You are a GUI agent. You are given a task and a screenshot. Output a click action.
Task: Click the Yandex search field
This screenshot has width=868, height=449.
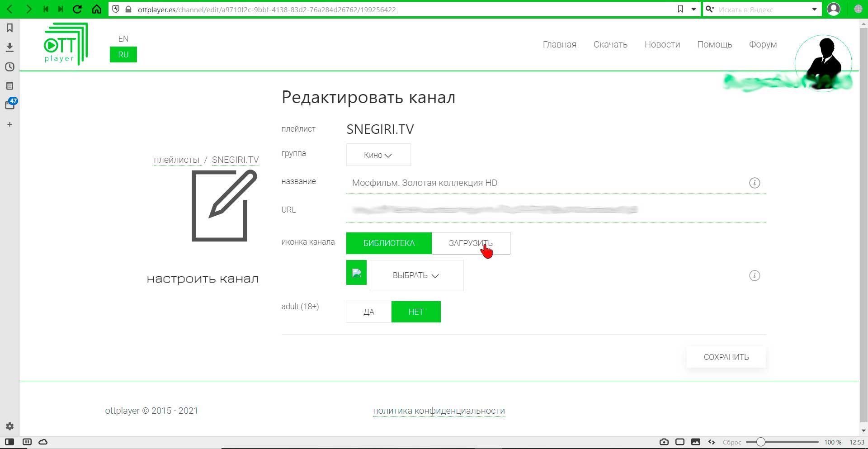pyautogui.click(x=762, y=9)
